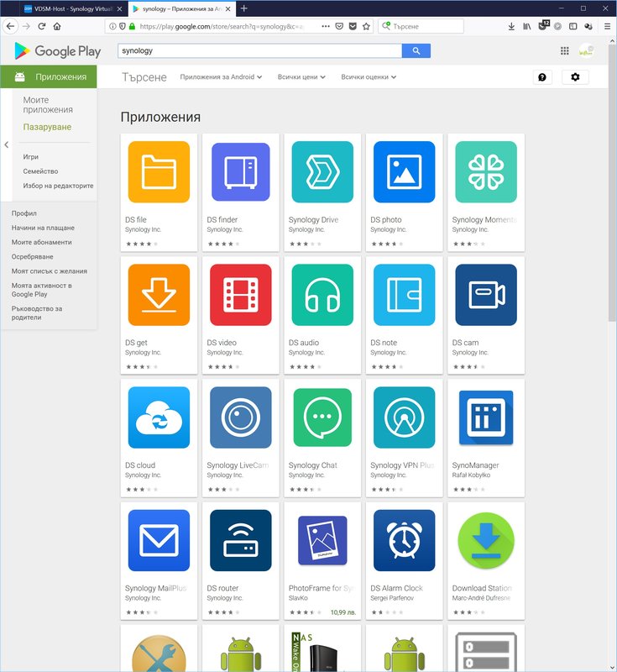The height and width of the screenshot is (672, 617).
Task: Open the Моите абонаменти link
Action: tap(41, 242)
